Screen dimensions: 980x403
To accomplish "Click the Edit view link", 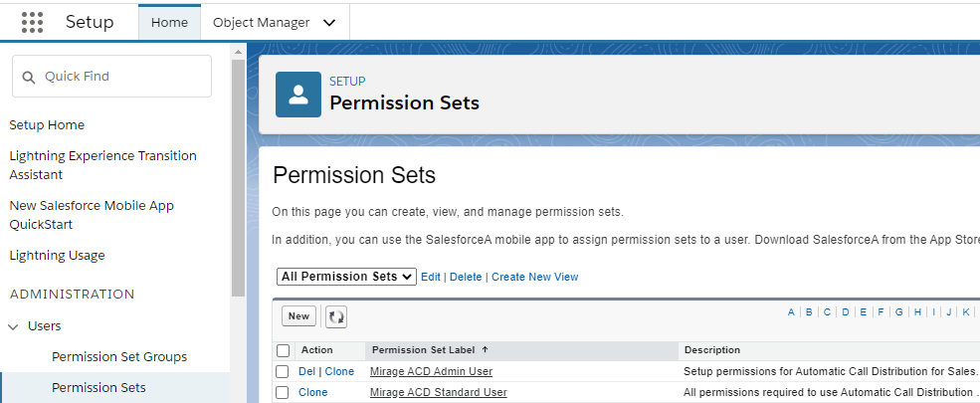I will click(x=431, y=277).
